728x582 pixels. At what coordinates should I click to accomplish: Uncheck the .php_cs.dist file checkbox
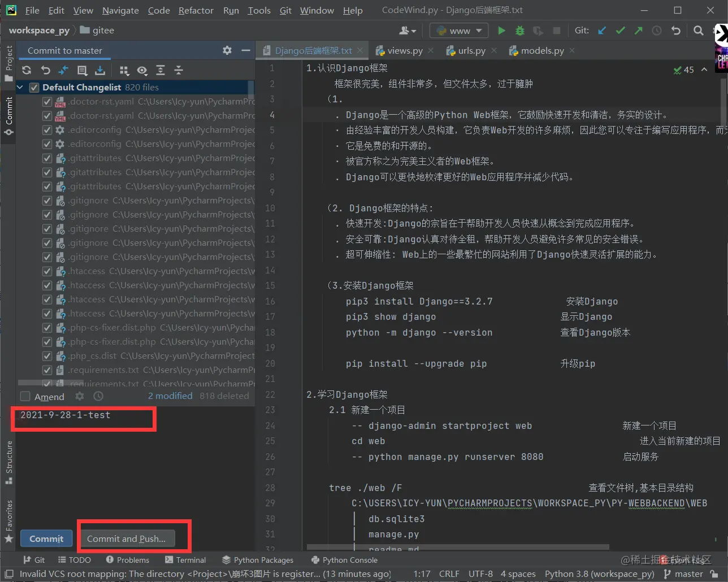click(47, 356)
